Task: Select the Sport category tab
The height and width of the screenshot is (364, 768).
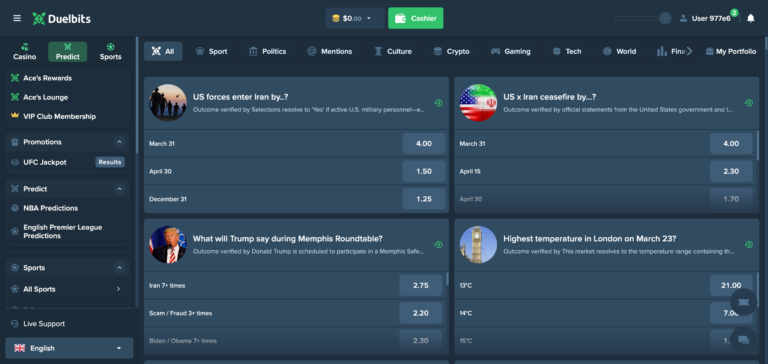Action: 212,51
